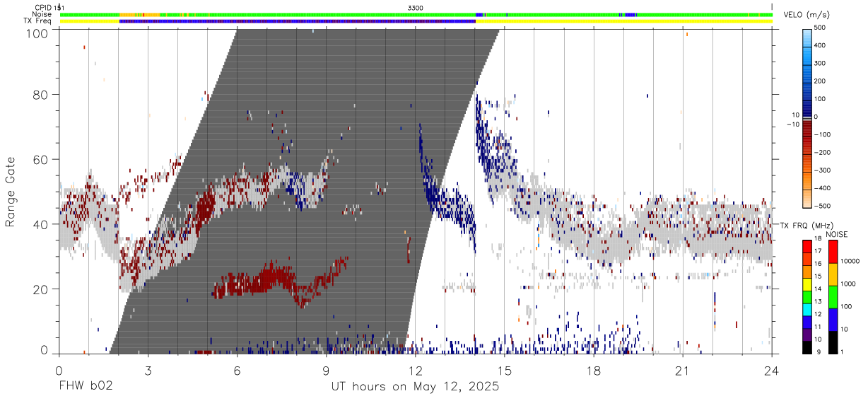Click the UT hours axis tick '24'
Image resolution: width=868 pixels, height=401 pixels.
tap(772, 370)
